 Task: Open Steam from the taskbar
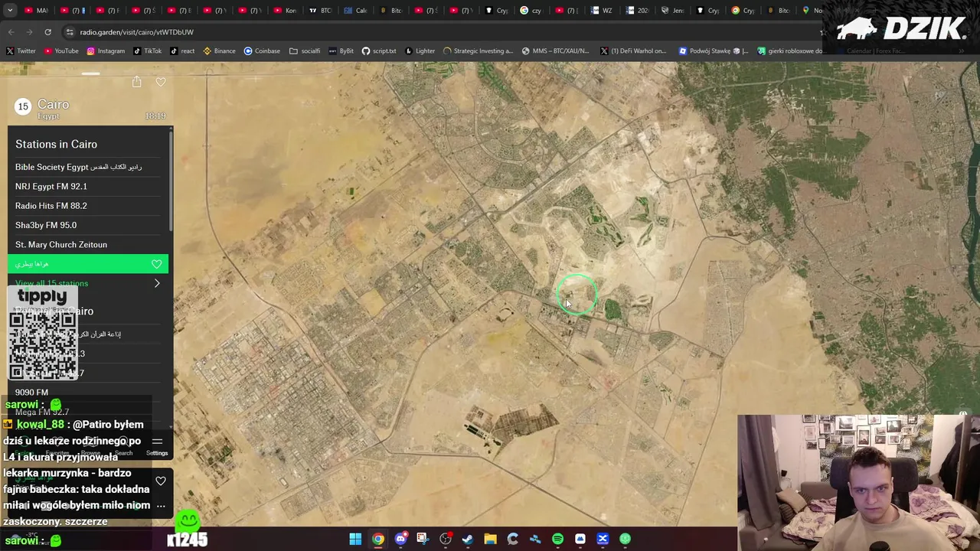tap(468, 539)
